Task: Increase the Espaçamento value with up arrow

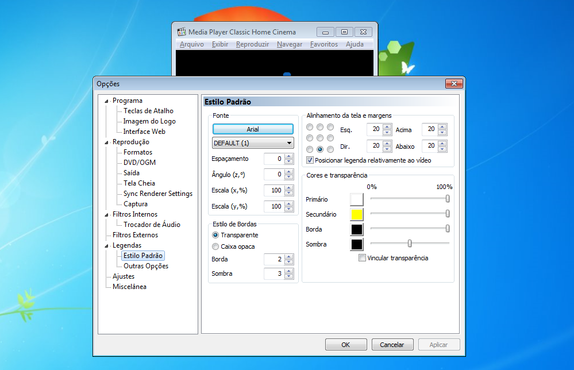Action: point(289,156)
